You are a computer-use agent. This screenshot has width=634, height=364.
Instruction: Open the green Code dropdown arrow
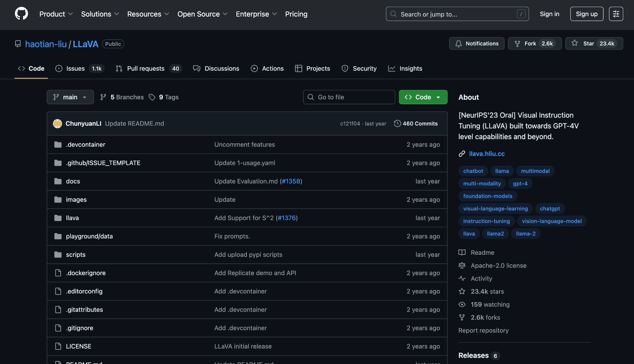click(x=438, y=97)
